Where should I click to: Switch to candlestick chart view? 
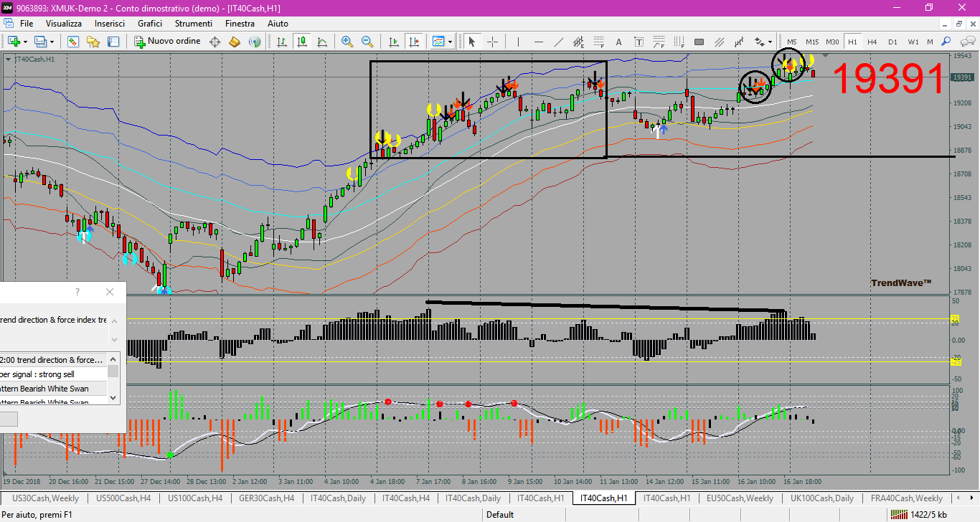[302, 42]
